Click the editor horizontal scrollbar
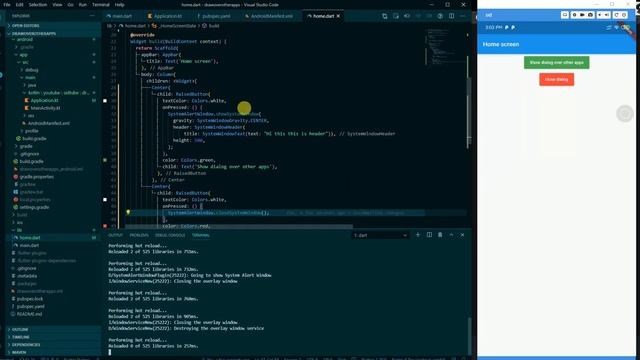640x360 pixels. (239, 226)
